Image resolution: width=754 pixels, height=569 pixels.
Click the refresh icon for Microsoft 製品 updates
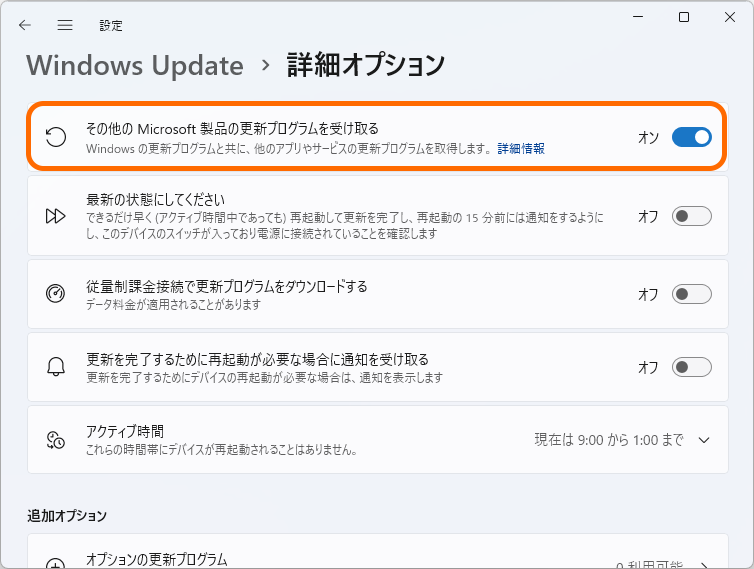coord(56,137)
